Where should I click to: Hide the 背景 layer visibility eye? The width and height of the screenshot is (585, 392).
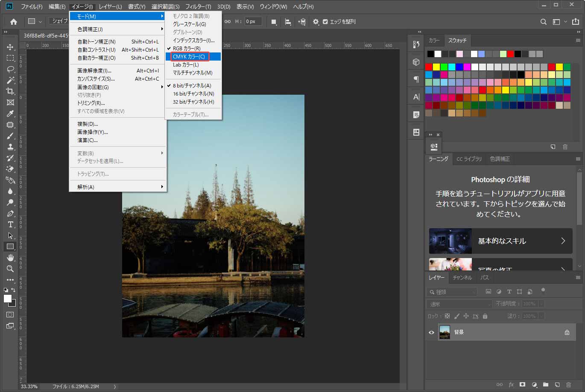click(431, 332)
